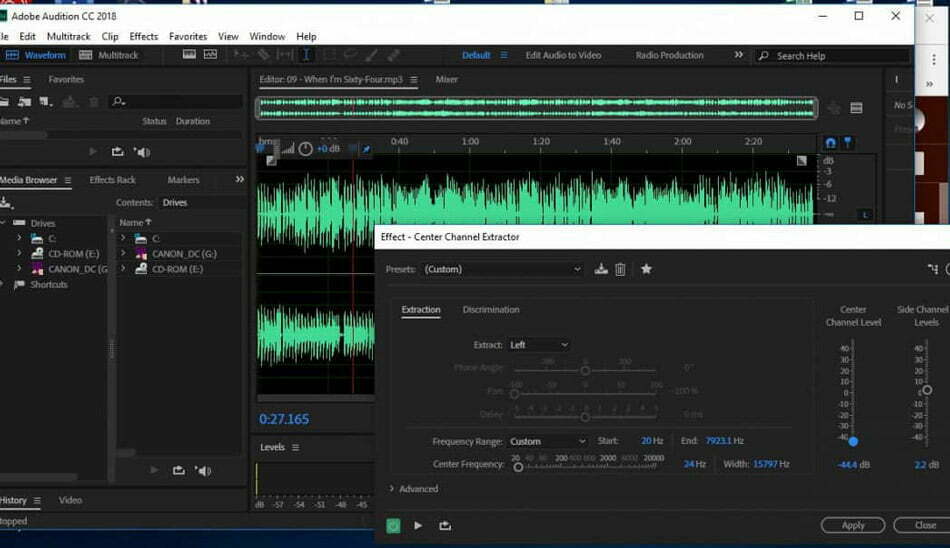The image size is (950, 548).
Task: Click Media Browser download shortcut icon
Action: coord(6,202)
